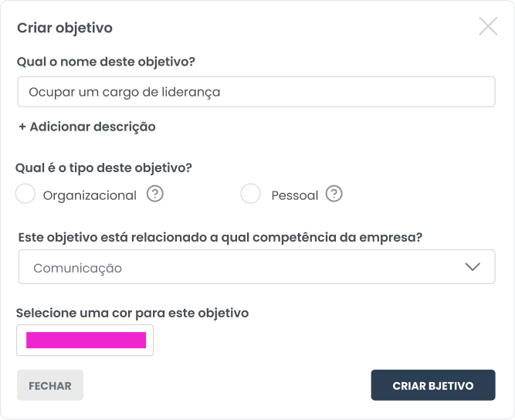Select the Organizacional radio button
This screenshot has width=515, height=420.
[x=25, y=195]
